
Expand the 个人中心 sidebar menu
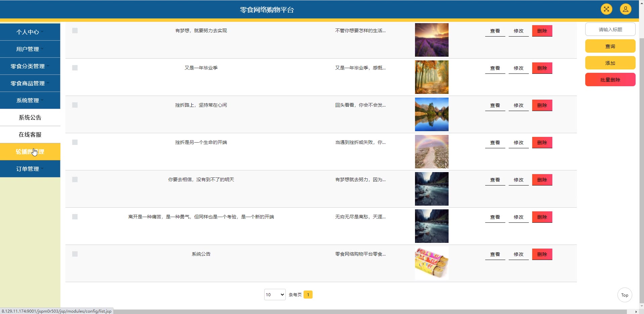point(30,32)
